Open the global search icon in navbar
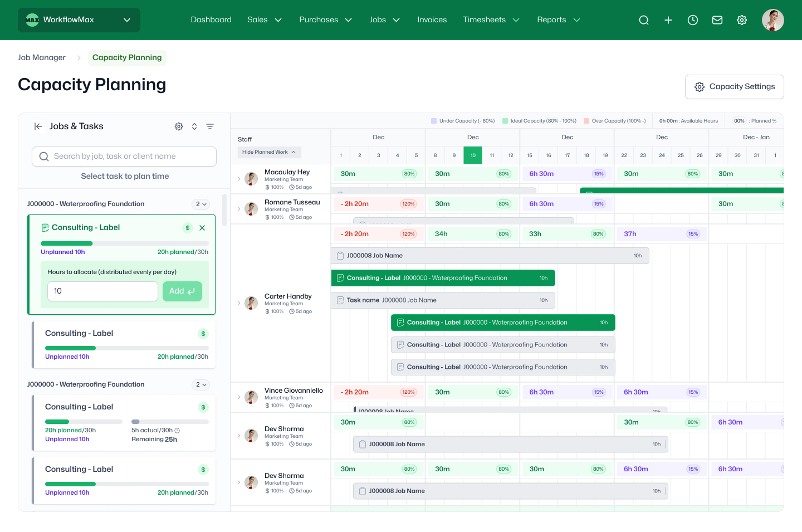The height and width of the screenshot is (532, 802). 644,19
